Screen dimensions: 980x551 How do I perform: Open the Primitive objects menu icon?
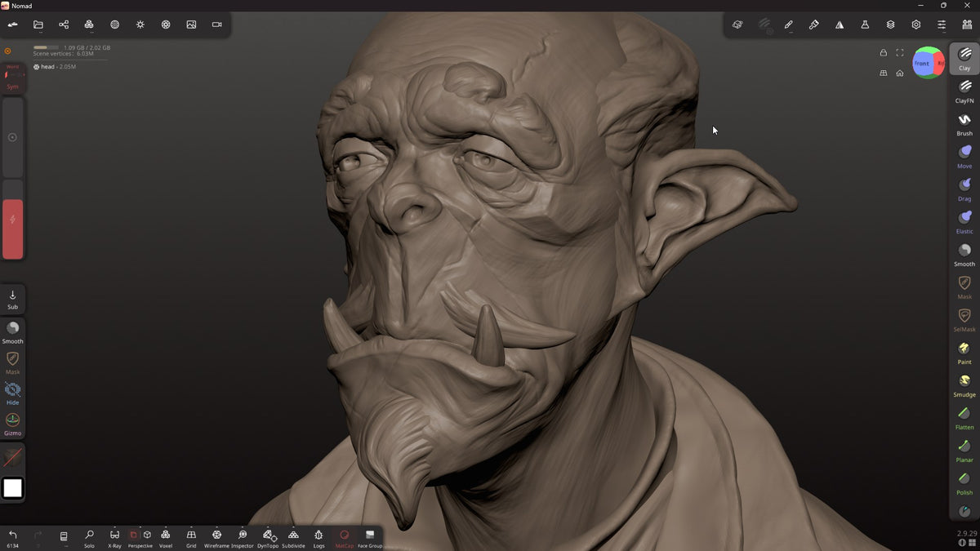737,24
